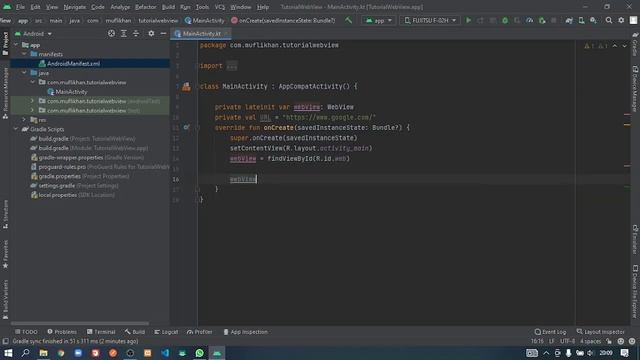640x360 pixels.
Task: Collapse the Gradle Scripts node
Action: pyautogui.click(x=16, y=129)
